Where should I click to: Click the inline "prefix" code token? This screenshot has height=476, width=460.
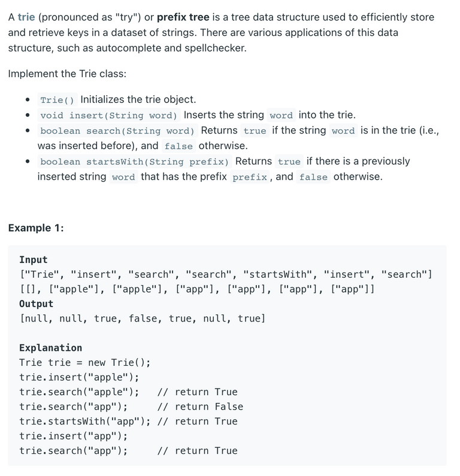point(250,177)
